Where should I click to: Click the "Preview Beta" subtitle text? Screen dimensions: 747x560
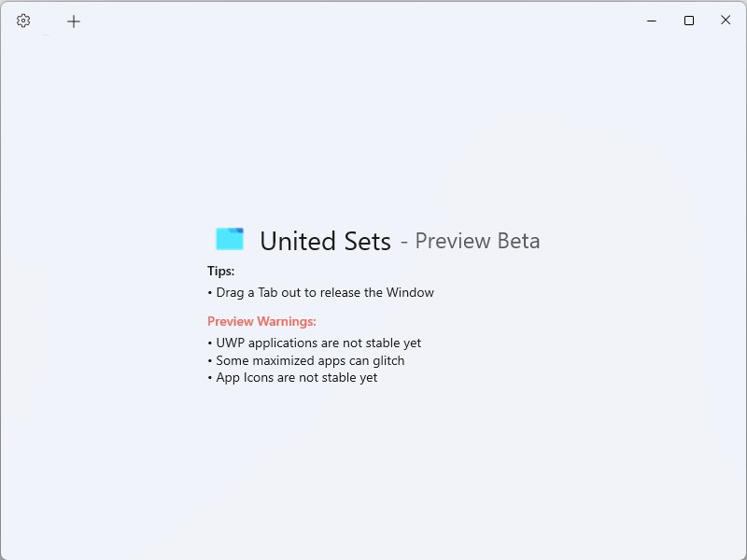(x=477, y=241)
